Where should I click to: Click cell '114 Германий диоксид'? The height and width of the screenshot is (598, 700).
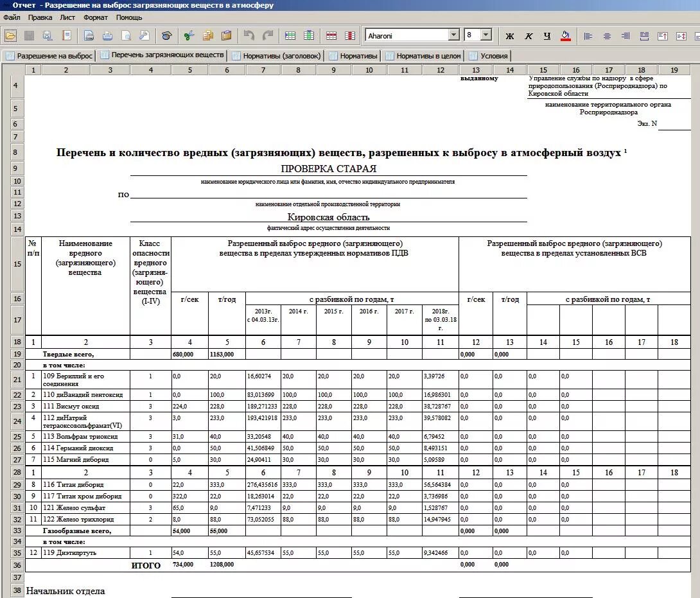point(85,448)
